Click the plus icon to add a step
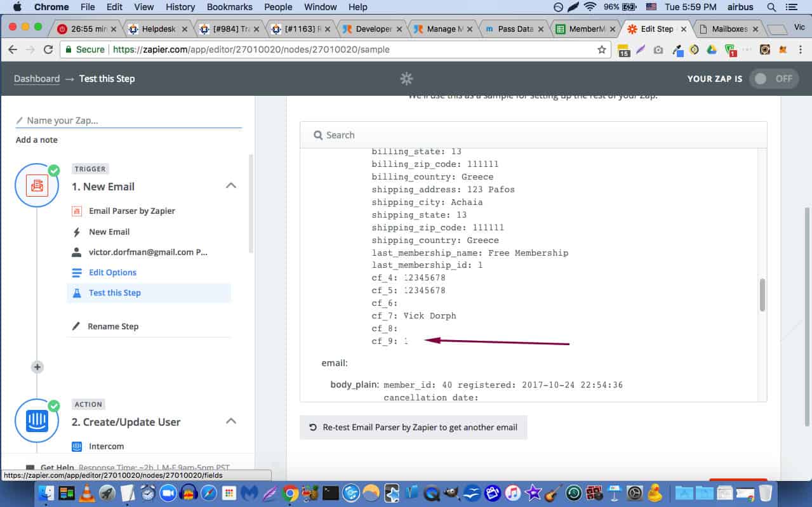Viewport: 812px width, 507px height. pos(37,367)
